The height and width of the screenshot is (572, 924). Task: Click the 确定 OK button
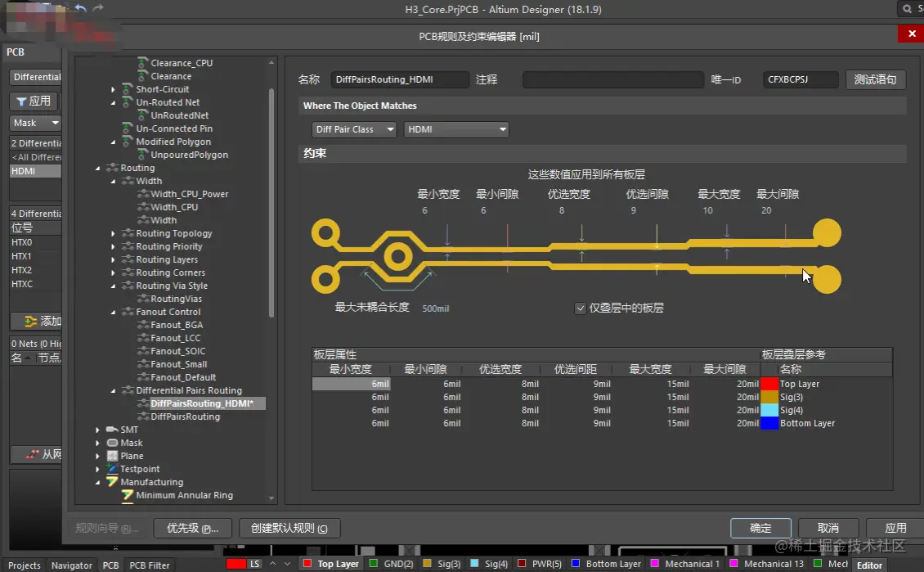click(x=760, y=528)
